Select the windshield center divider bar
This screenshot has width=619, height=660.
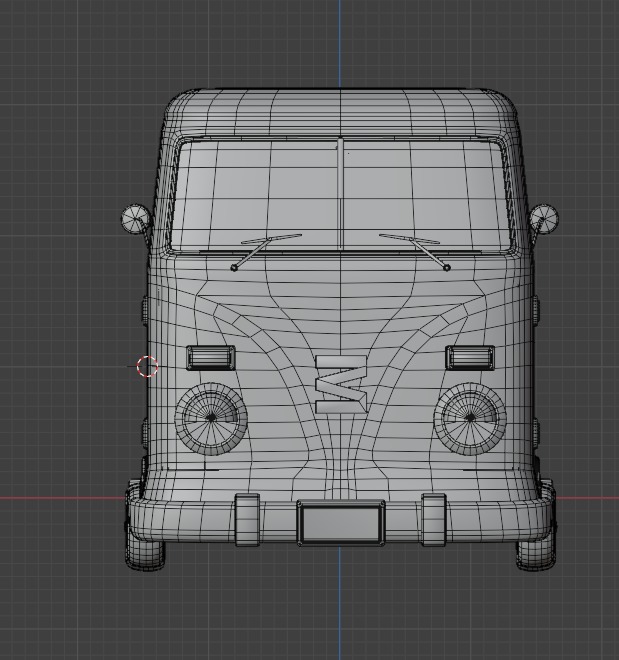click(x=340, y=194)
